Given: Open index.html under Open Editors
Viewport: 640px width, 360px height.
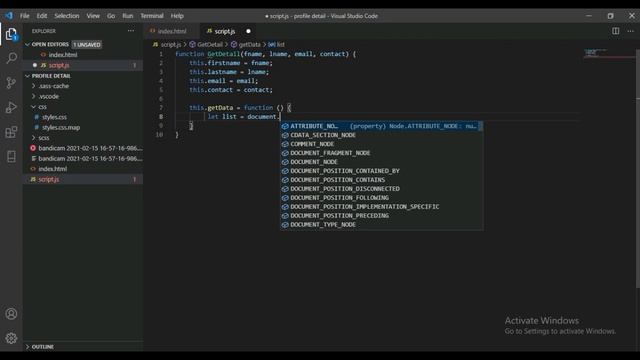Looking at the screenshot, I should [x=62, y=55].
